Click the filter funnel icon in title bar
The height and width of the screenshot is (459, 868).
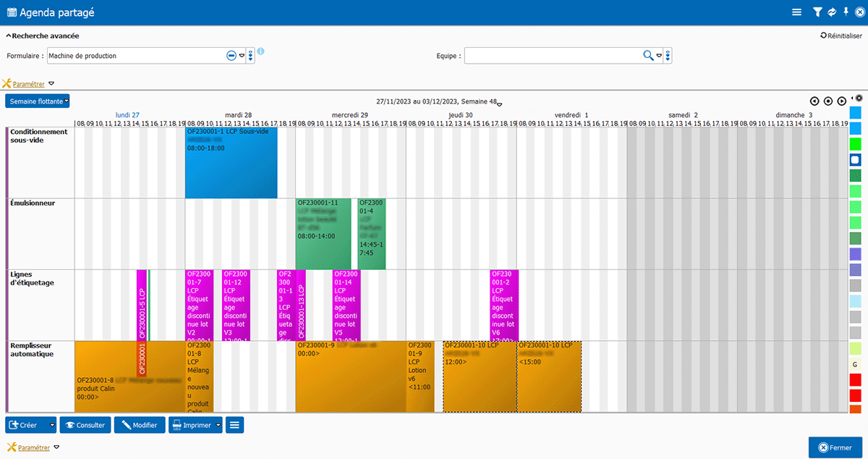[x=817, y=12]
